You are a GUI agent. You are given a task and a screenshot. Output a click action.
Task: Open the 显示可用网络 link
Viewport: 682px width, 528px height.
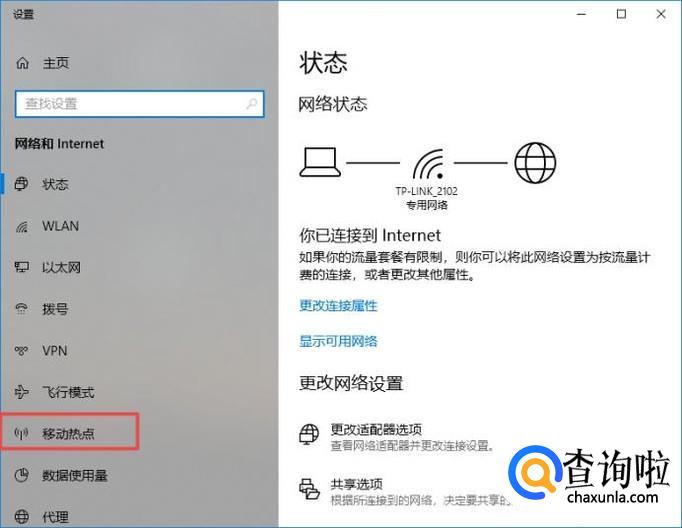point(338,341)
